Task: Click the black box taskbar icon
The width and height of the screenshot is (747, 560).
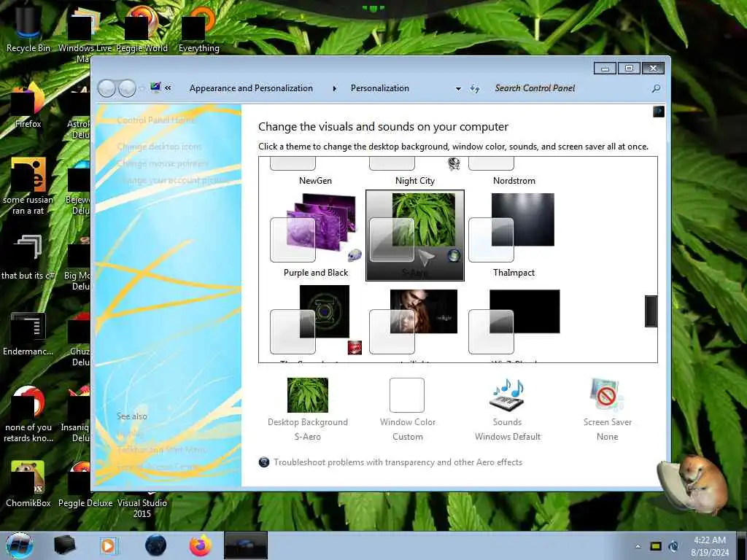Action: coord(65,545)
